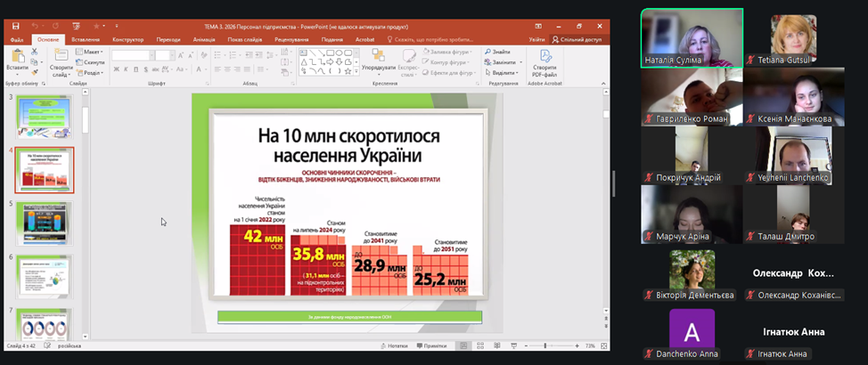Toggle the Notes (Нотатки) pane
Image resolution: width=868 pixels, height=365 pixels.
[393, 345]
